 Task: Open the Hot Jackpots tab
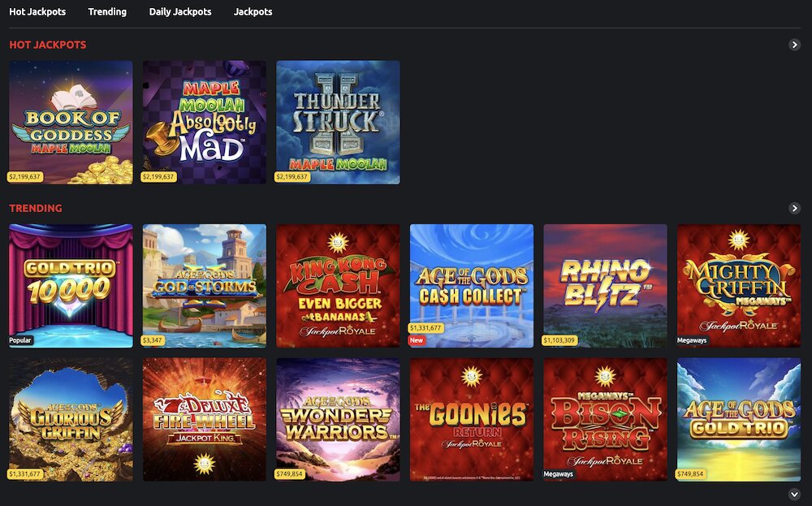click(37, 11)
